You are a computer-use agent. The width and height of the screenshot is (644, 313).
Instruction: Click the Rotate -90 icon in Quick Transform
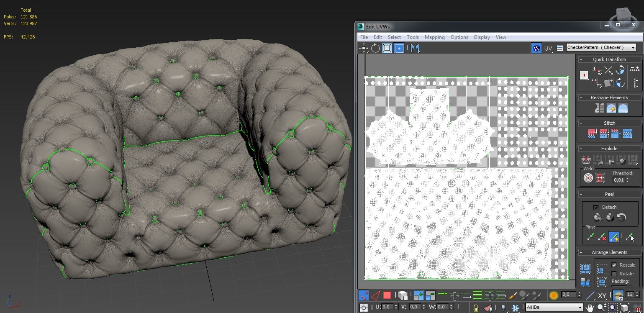pyautogui.click(x=620, y=83)
